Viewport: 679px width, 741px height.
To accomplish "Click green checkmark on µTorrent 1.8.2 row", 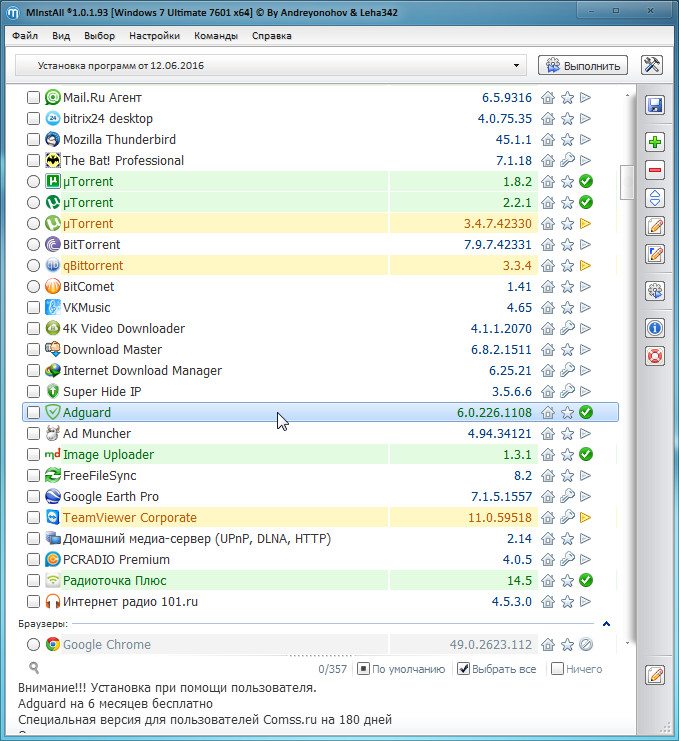I will coord(585,181).
